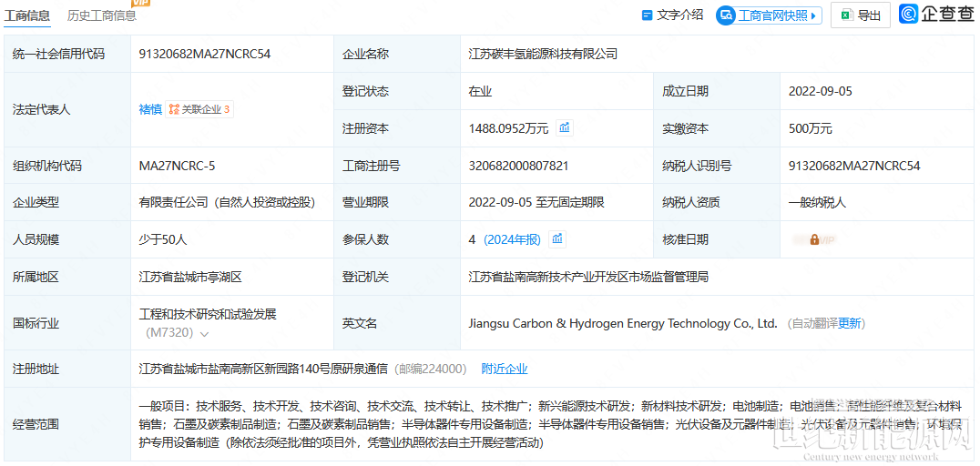
Task: Click the 附近企业 link
Action: point(505,369)
